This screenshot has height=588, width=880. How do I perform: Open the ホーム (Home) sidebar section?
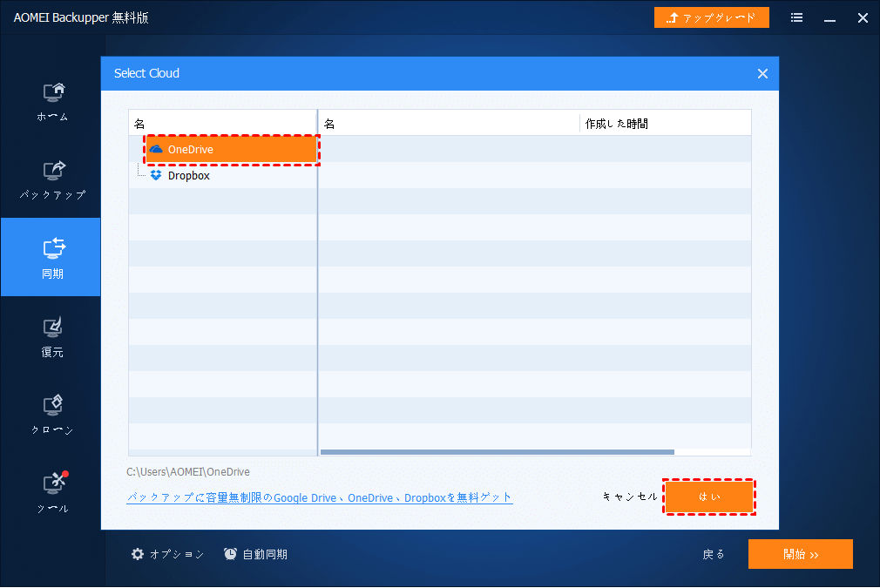point(52,102)
